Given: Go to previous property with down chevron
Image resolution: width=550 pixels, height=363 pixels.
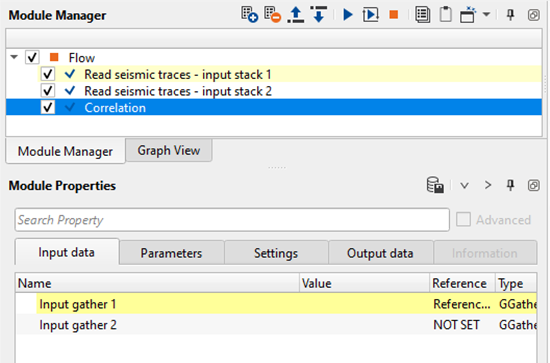Looking at the screenshot, I should point(464,185).
